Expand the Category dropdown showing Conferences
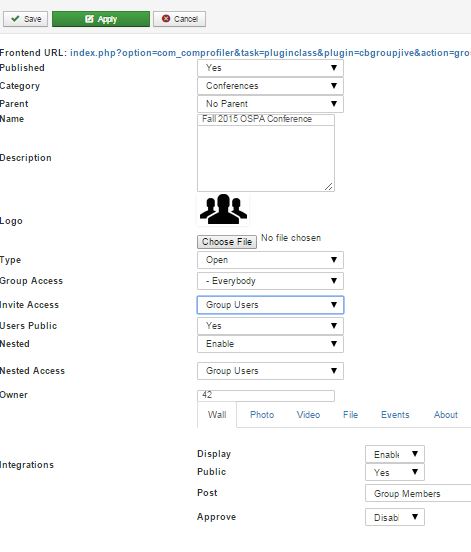 click(x=270, y=86)
